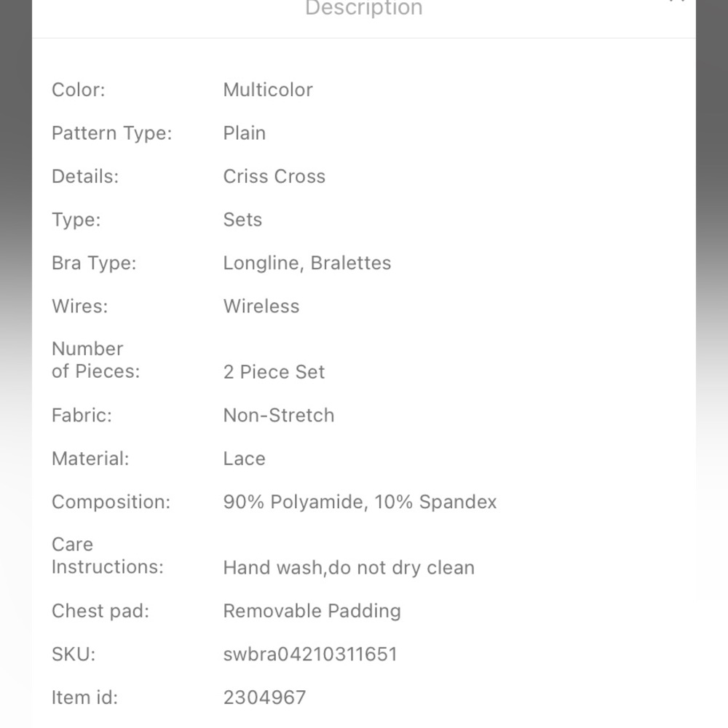This screenshot has height=728, width=728.
Task: Click the Number of Pieces label
Action: [x=95, y=360]
